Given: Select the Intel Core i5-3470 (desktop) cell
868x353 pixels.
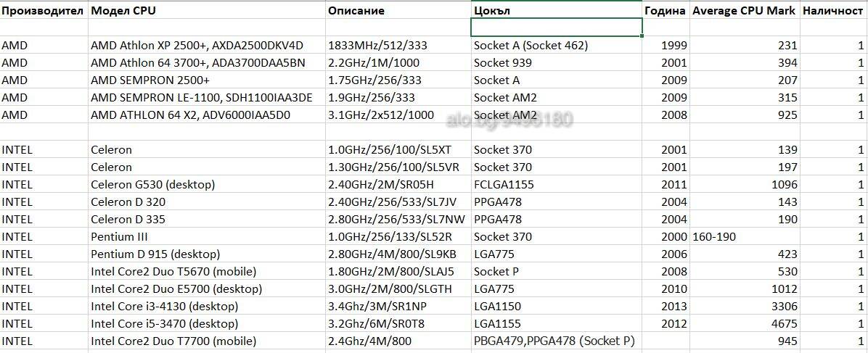Looking at the screenshot, I should coord(207,324).
